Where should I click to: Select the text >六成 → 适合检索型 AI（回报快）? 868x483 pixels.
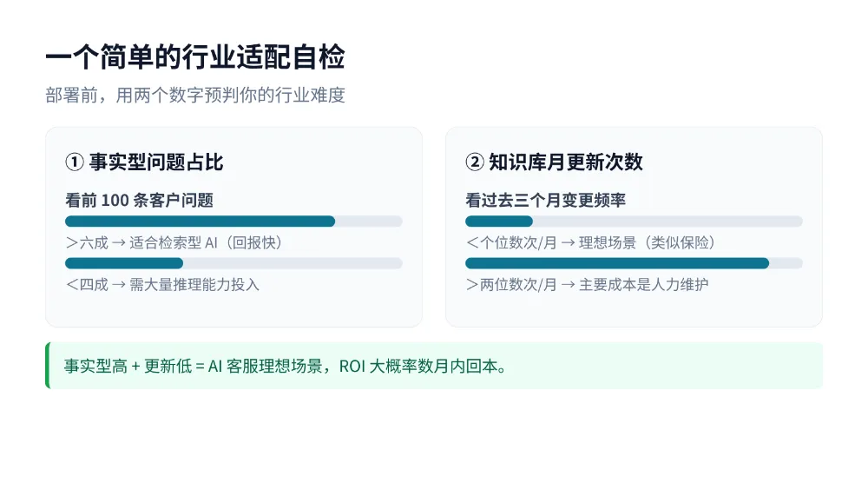pos(174,242)
